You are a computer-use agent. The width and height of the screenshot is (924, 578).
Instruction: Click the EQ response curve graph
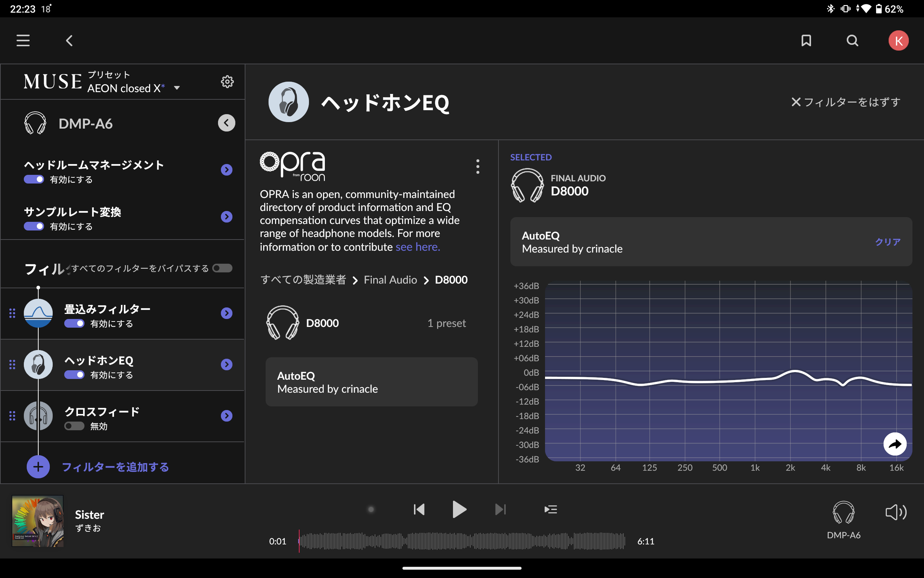[x=728, y=371]
